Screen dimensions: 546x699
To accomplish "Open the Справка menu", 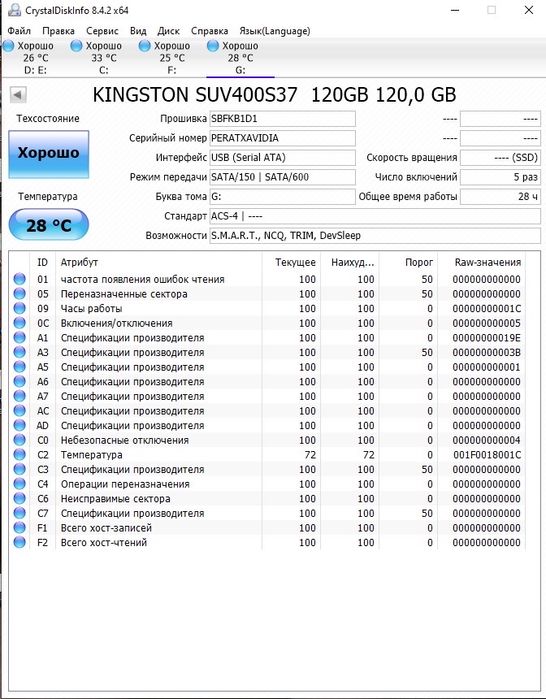I will [x=209, y=31].
